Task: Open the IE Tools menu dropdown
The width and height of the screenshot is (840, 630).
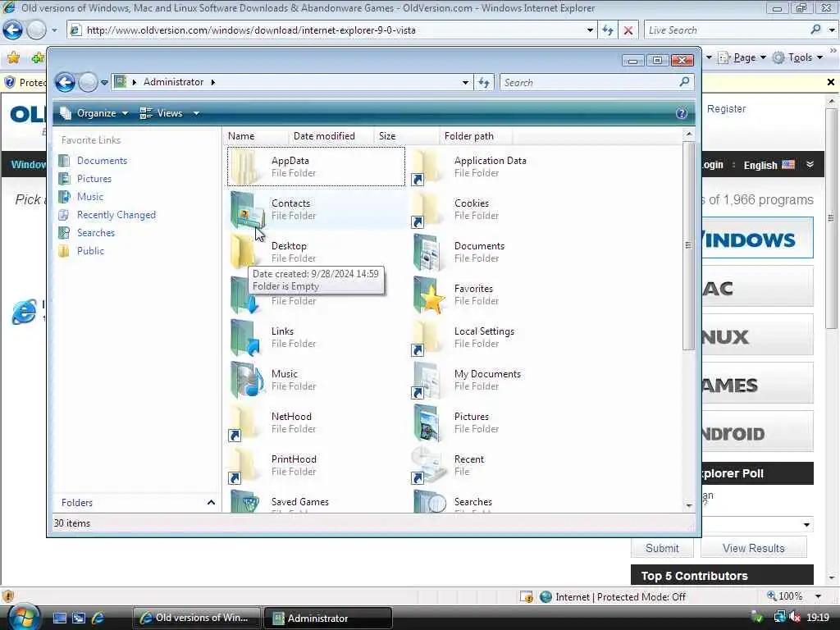Action: [x=797, y=57]
